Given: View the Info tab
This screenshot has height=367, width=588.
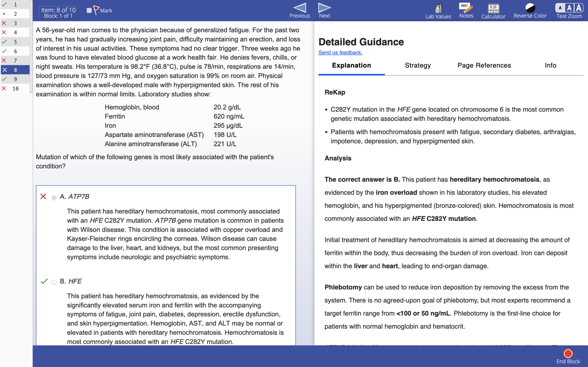Looking at the screenshot, I should point(550,65).
